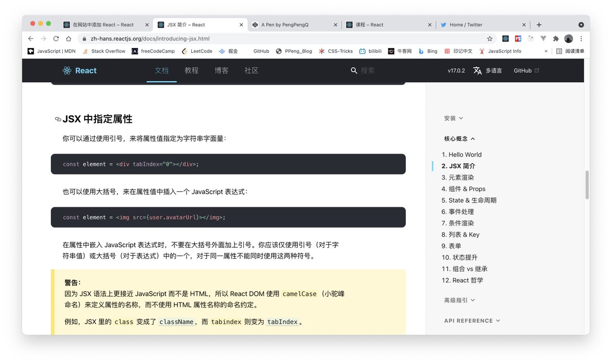This screenshot has height=364, width=612.
Task: Open the 印记中文 bookmark
Action: 458,51
